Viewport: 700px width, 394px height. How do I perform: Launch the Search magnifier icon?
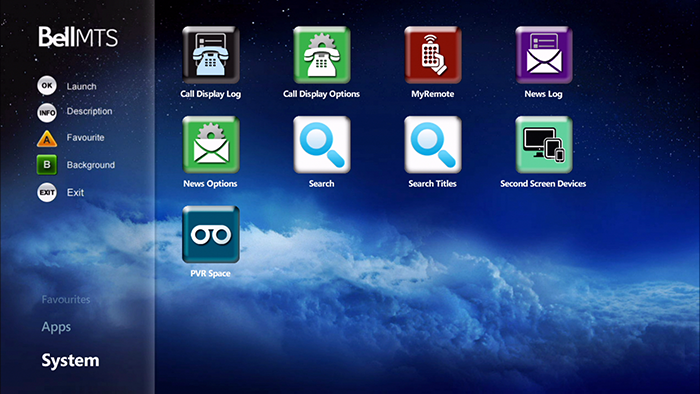pos(322,145)
